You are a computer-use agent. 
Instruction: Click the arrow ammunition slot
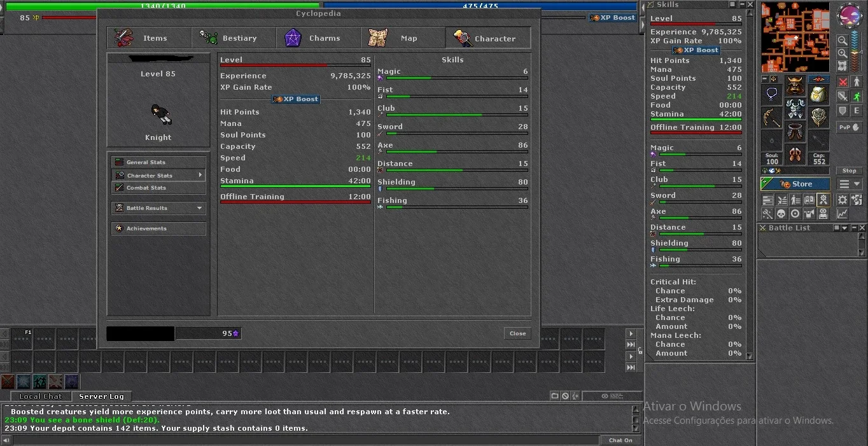[x=819, y=140]
